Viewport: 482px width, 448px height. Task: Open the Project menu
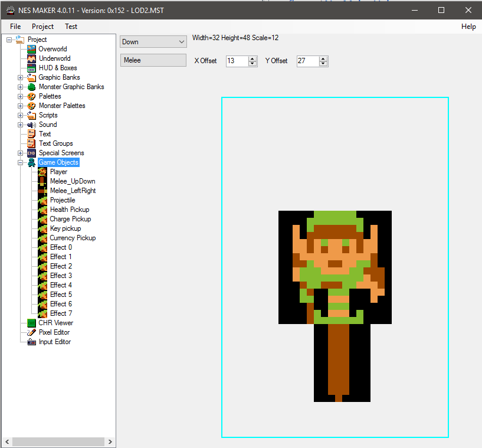(x=42, y=27)
